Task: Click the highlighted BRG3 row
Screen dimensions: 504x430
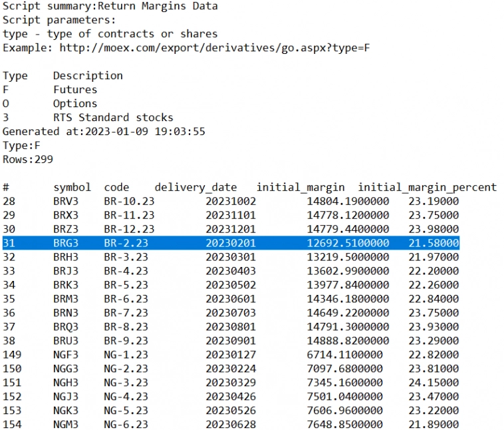Action: tap(230, 243)
